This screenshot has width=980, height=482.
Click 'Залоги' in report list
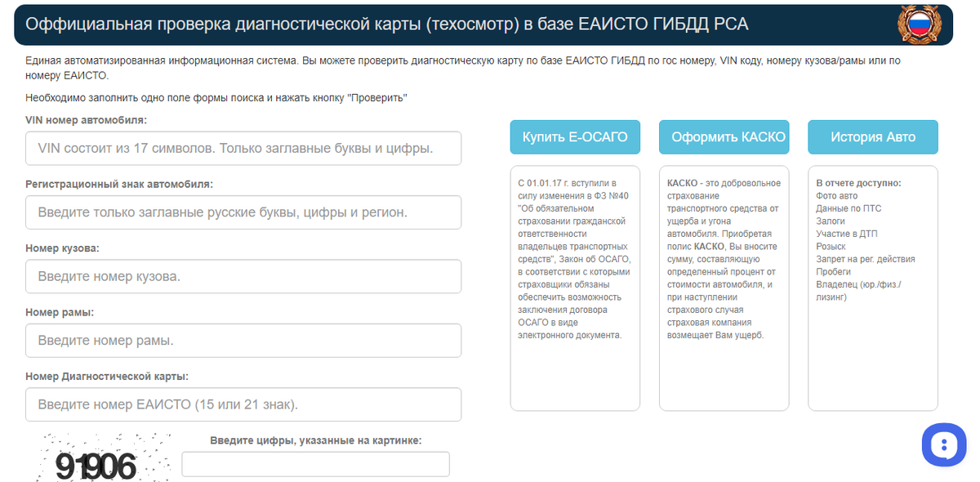(831, 221)
